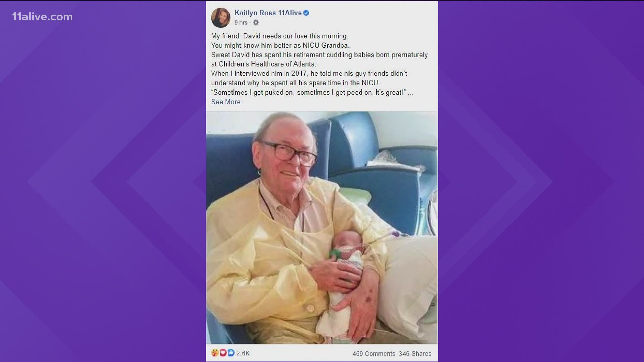Click the verified blue checkmark badge
The height and width of the screenshot is (362, 644).
[306, 13]
